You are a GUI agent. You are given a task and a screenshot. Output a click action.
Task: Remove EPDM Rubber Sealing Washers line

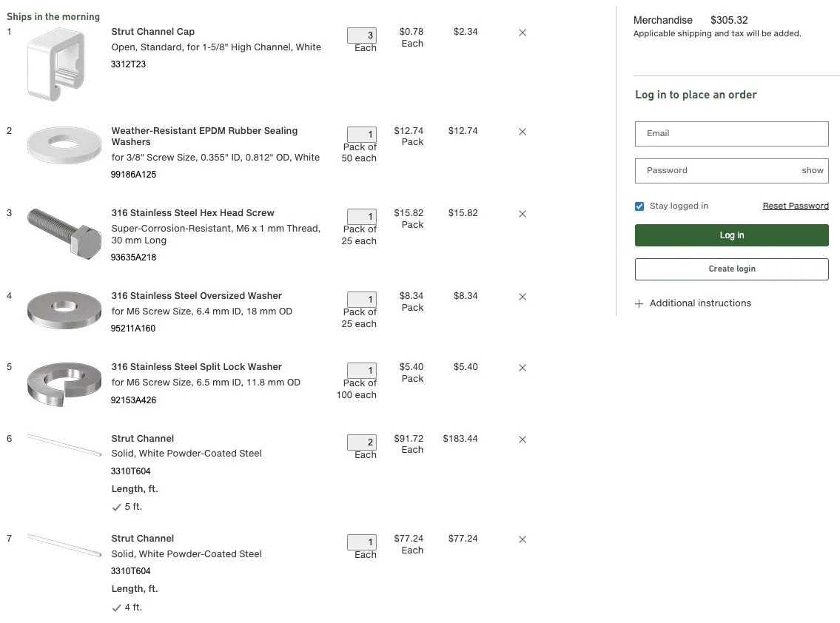(x=523, y=132)
